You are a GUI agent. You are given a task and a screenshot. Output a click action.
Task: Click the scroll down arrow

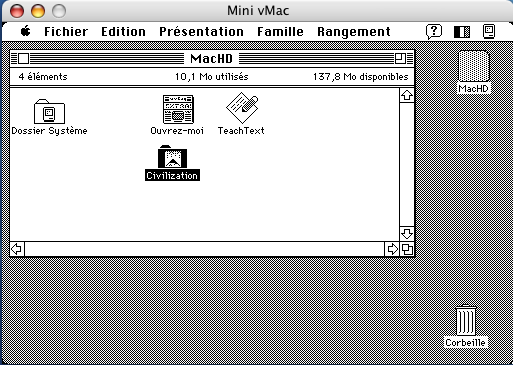[x=407, y=233]
